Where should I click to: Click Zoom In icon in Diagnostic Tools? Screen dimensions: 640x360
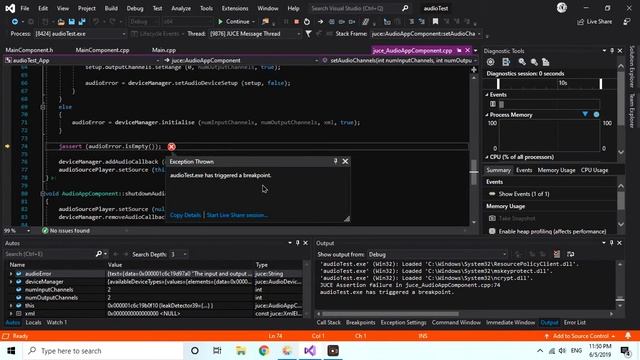(x=522, y=62)
